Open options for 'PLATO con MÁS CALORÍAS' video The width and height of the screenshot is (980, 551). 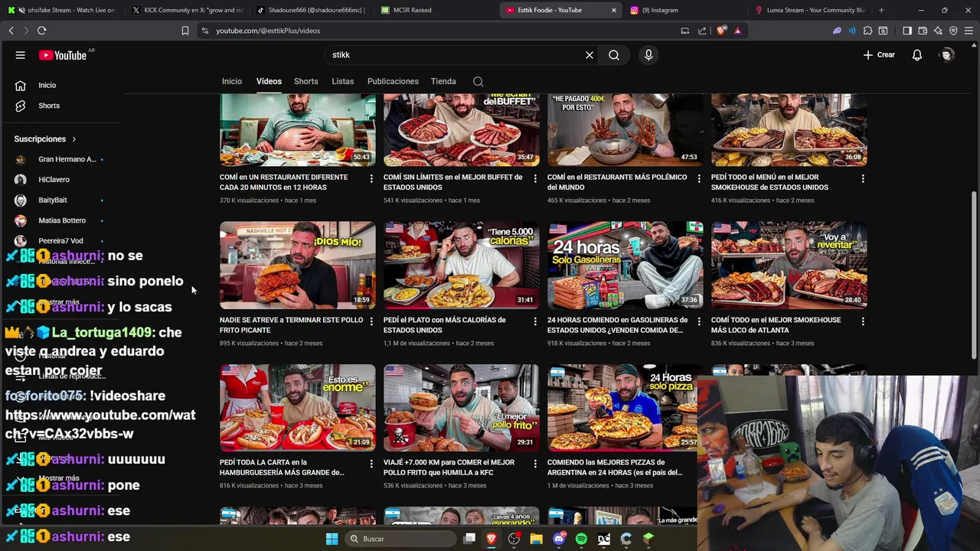535,321
